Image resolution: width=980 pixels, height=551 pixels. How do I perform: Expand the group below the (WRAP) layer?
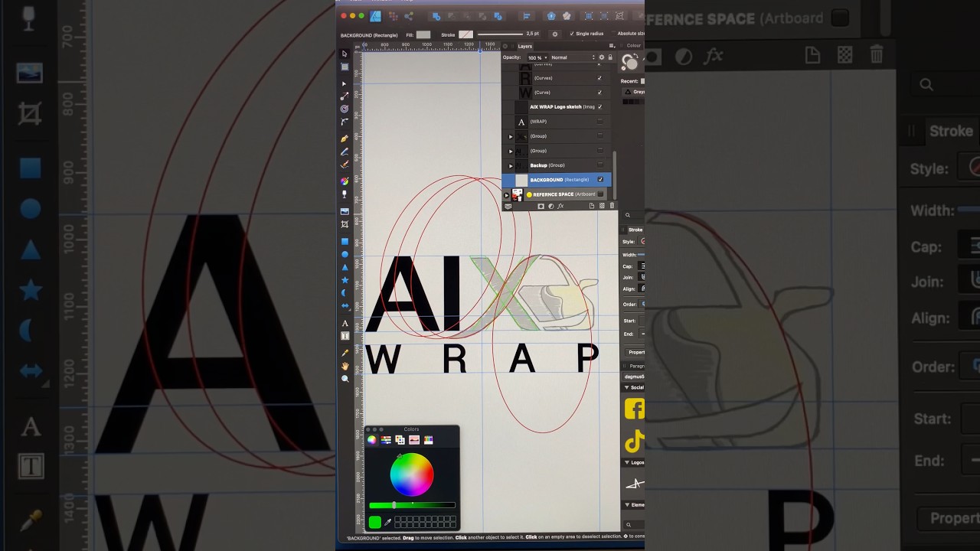pos(511,136)
